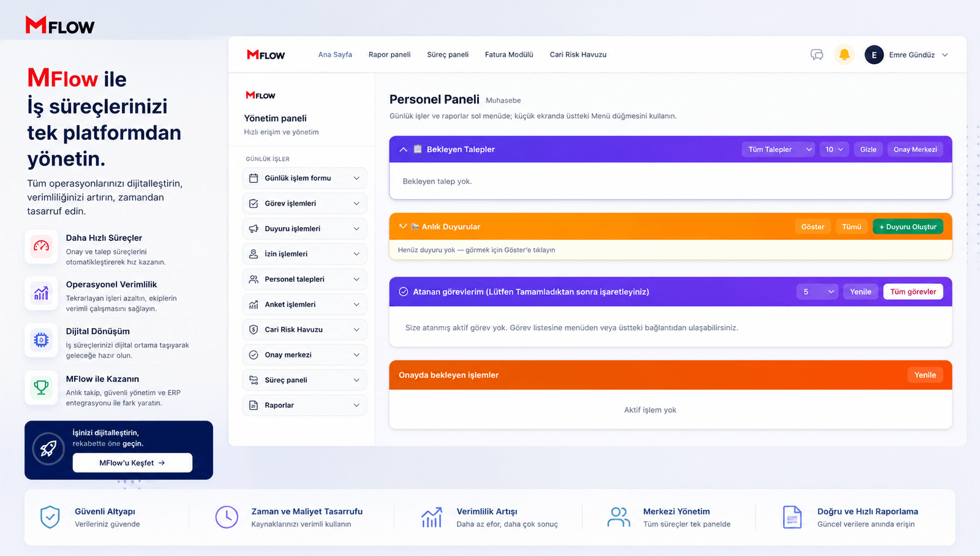The image size is (980, 556).
Task: Click the chart icon beside Anket işlemleri
Action: [x=254, y=304]
